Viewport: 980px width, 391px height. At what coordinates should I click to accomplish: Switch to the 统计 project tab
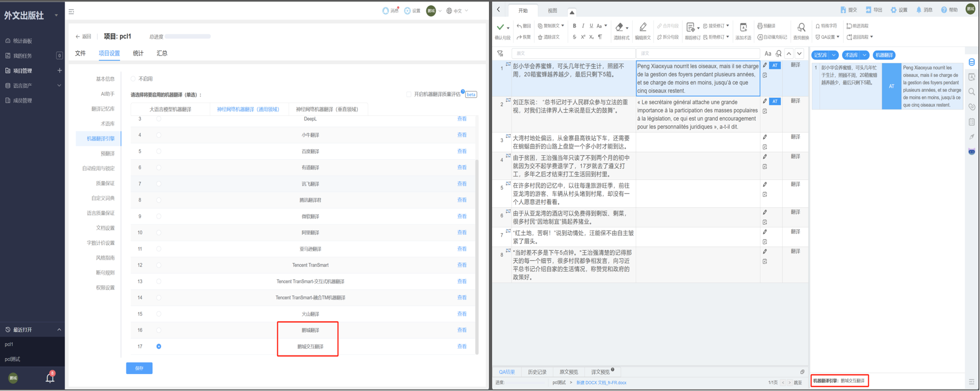[138, 53]
